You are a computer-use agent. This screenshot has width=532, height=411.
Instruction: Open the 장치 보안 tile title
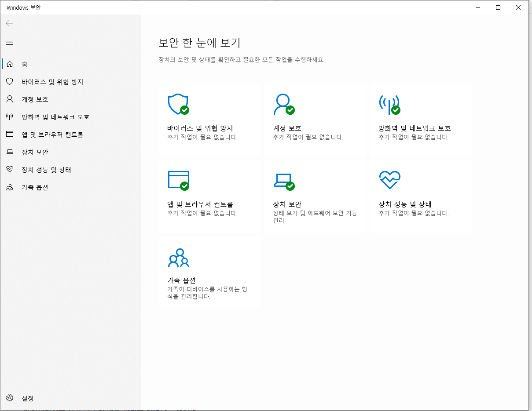pos(287,204)
